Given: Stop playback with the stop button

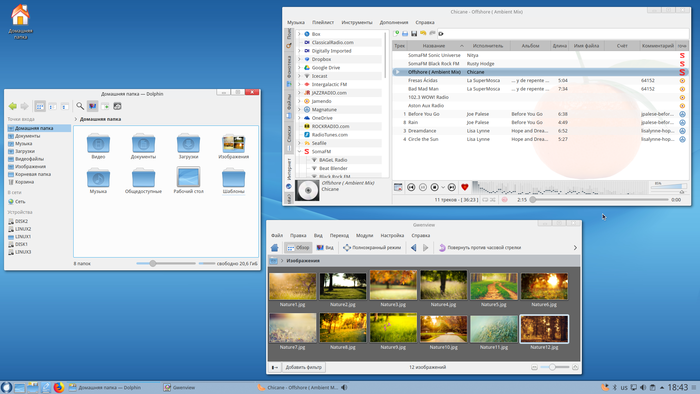Looking at the screenshot, I should coord(434,187).
